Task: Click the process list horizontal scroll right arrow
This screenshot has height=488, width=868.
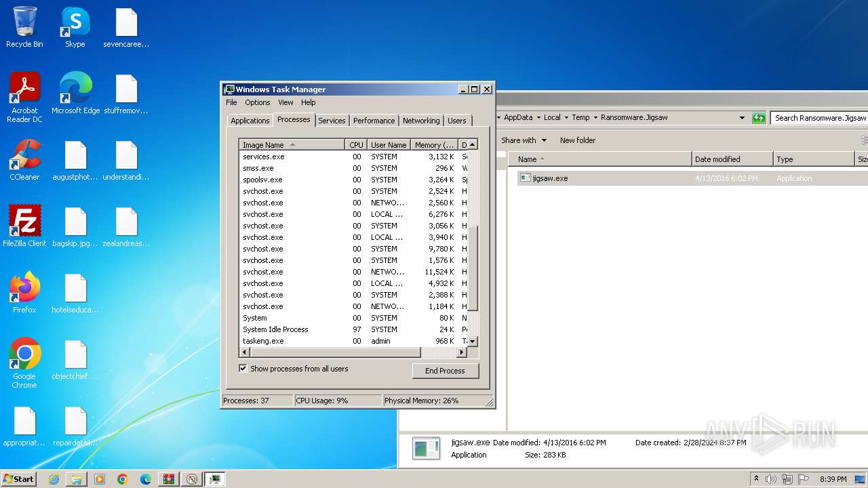Action: pos(462,352)
